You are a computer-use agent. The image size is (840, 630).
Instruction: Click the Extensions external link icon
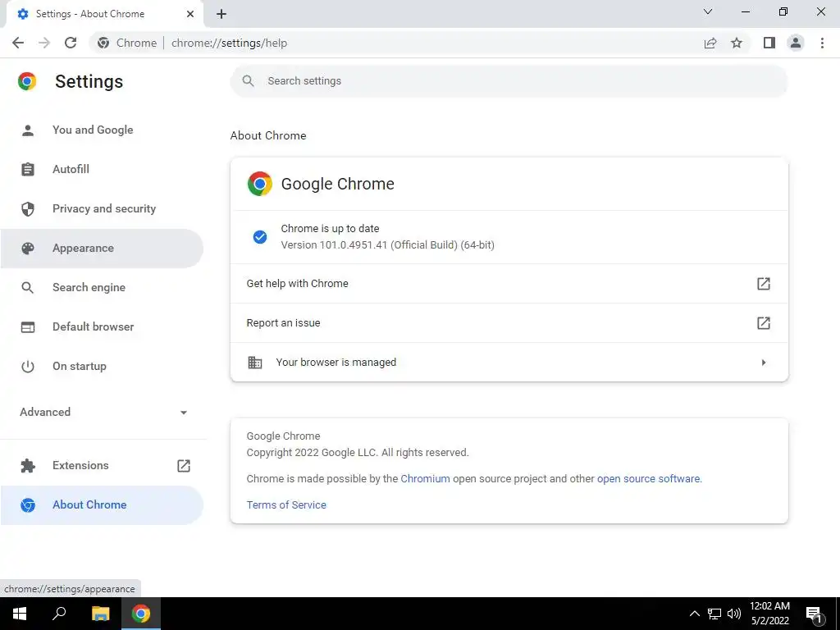[x=184, y=466]
